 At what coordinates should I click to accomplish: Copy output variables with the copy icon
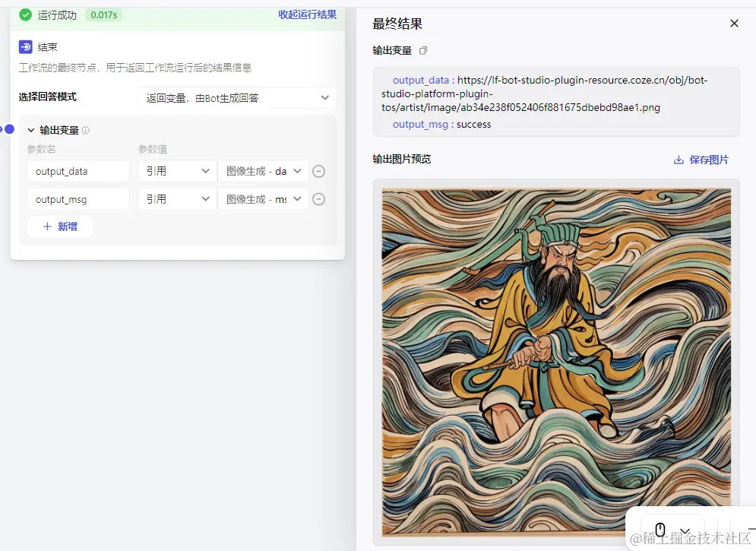423,51
